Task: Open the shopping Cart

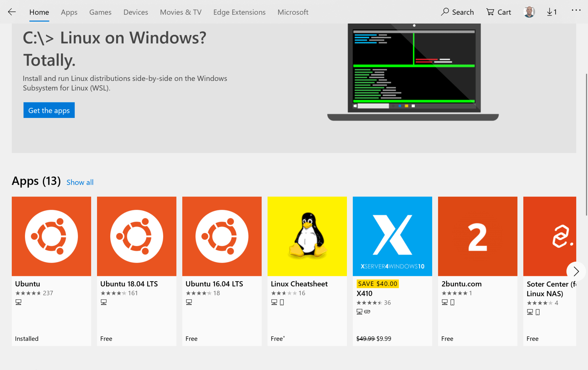Action: tap(499, 12)
